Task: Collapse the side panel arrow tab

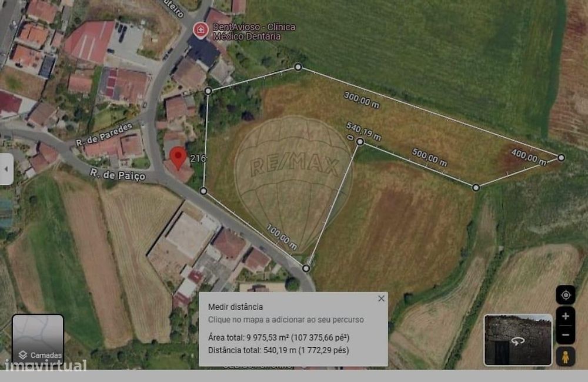Action: click(x=6, y=169)
